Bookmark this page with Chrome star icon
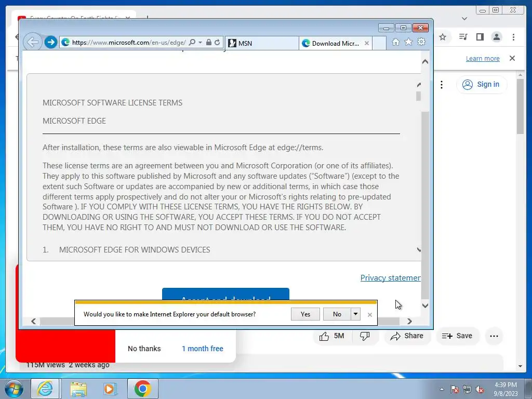The width and height of the screenshot is (532, 399). (x=443, y=37)
